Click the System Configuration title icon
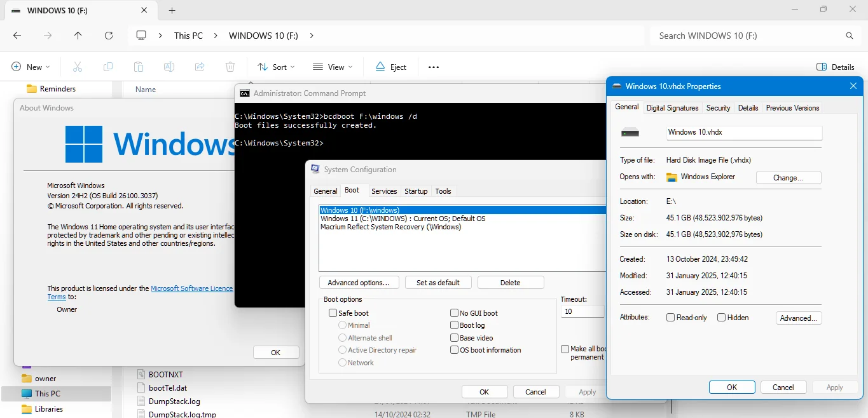Screen dimensions: 868x418 (x=315, y=170)
